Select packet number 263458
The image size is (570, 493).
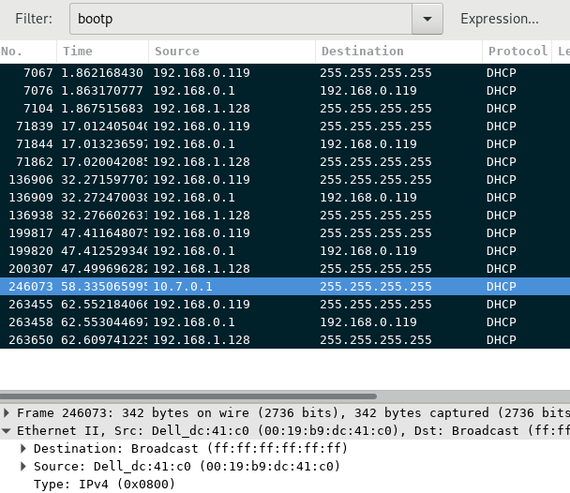(285, 322)
